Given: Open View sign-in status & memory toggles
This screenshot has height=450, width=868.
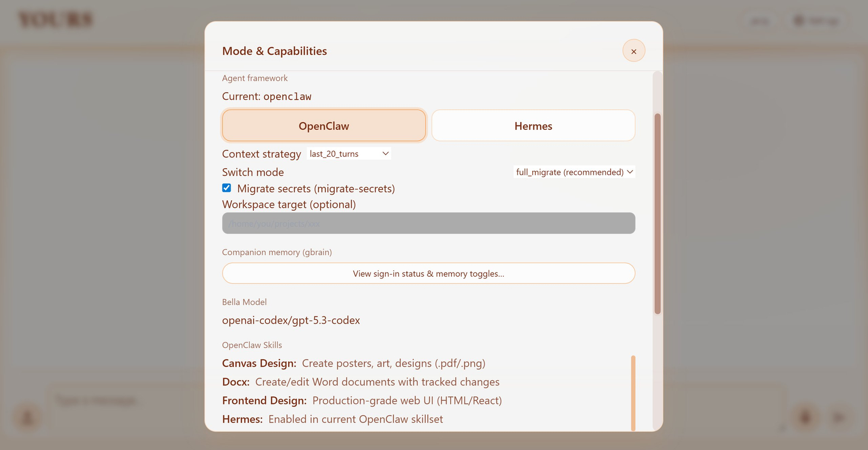Looking at the screenshot, I should [x=429, y=274].
